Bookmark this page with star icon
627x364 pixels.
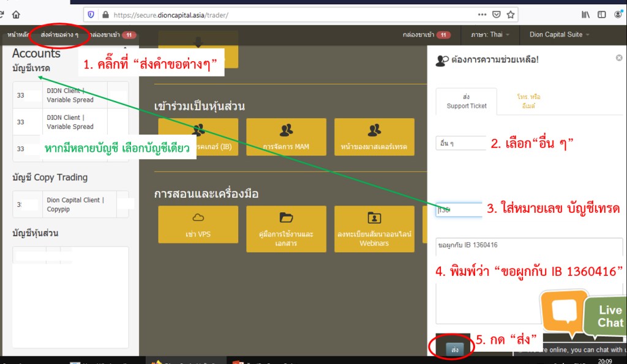(x=511, y=15)
